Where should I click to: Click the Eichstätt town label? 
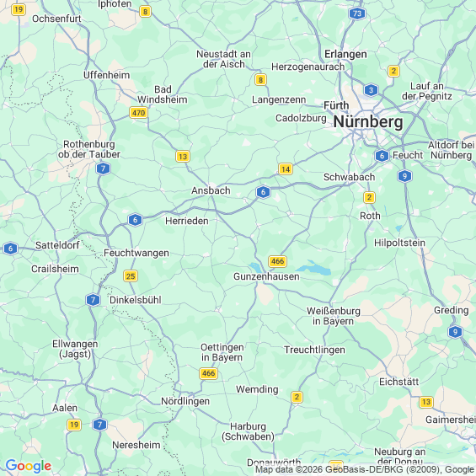click(398, 382)
